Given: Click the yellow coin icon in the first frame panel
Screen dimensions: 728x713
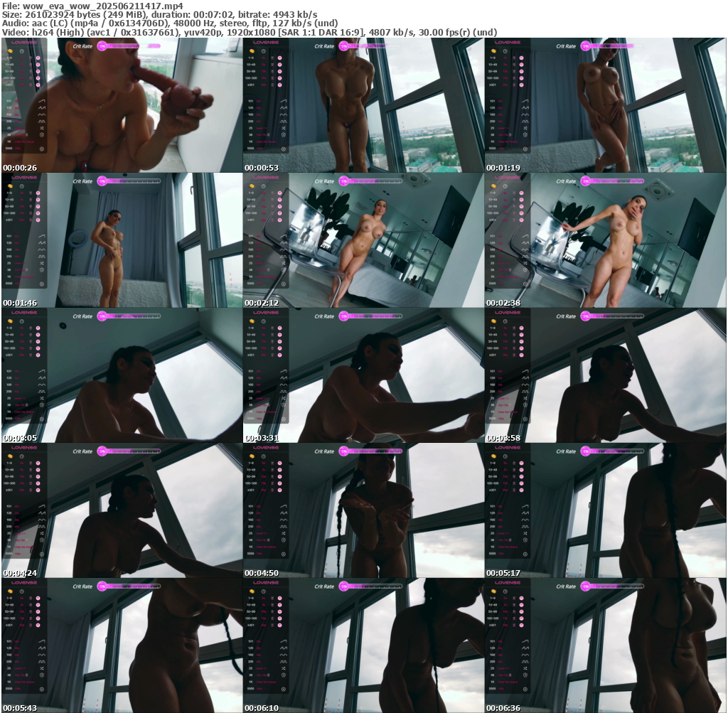Looking at the screenshot, I should tap(10, 51).
